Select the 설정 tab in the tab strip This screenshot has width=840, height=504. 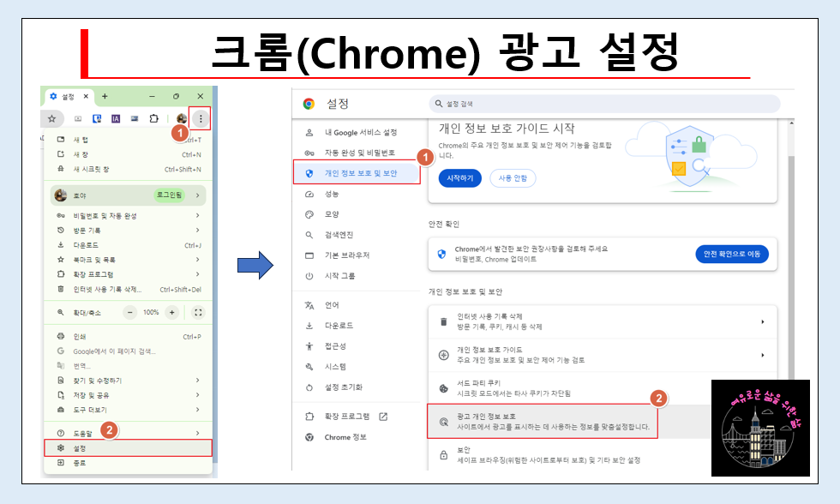68,96
